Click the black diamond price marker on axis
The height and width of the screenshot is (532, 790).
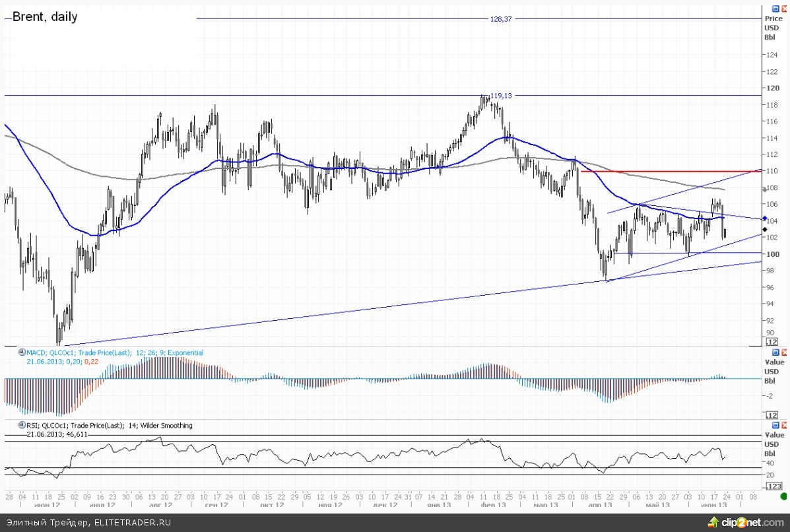tap(764, 229)
